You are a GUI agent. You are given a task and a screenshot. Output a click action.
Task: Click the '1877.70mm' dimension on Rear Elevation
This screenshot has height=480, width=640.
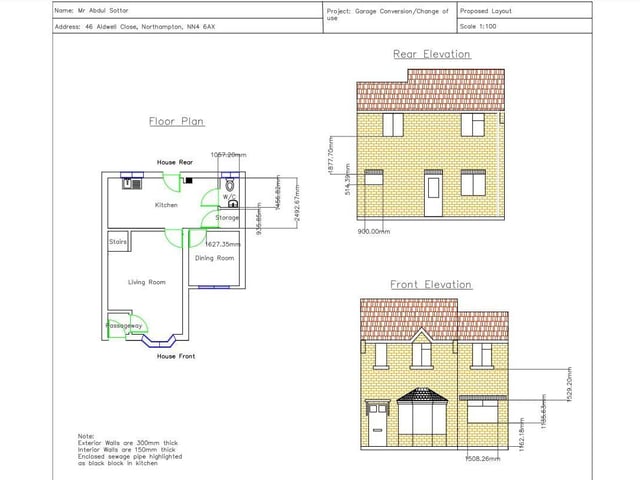click(331, 155)
